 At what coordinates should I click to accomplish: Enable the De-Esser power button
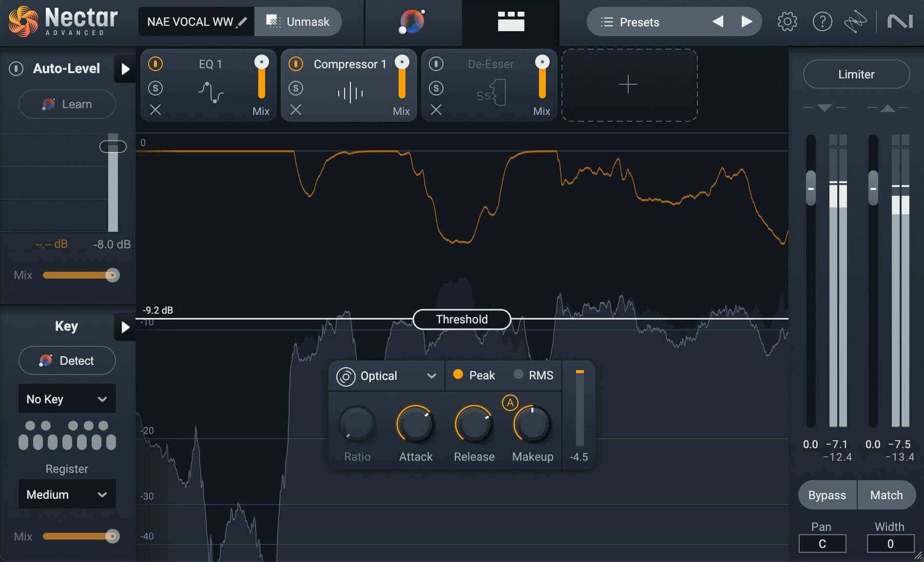436,64
